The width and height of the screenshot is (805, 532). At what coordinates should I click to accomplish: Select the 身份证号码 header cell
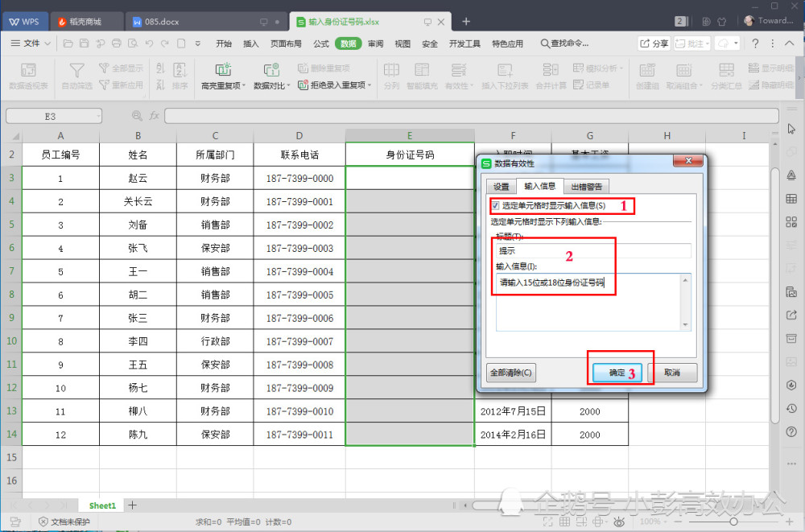point(410,155)
